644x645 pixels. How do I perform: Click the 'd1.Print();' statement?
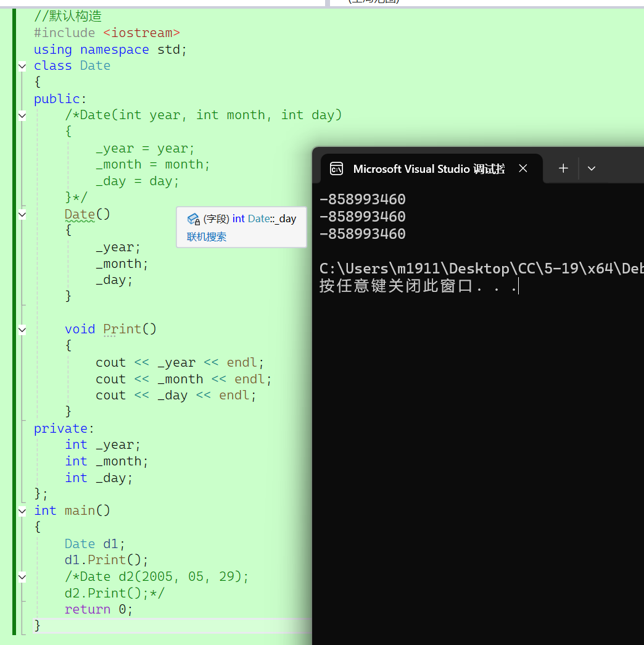coord(106,560)
